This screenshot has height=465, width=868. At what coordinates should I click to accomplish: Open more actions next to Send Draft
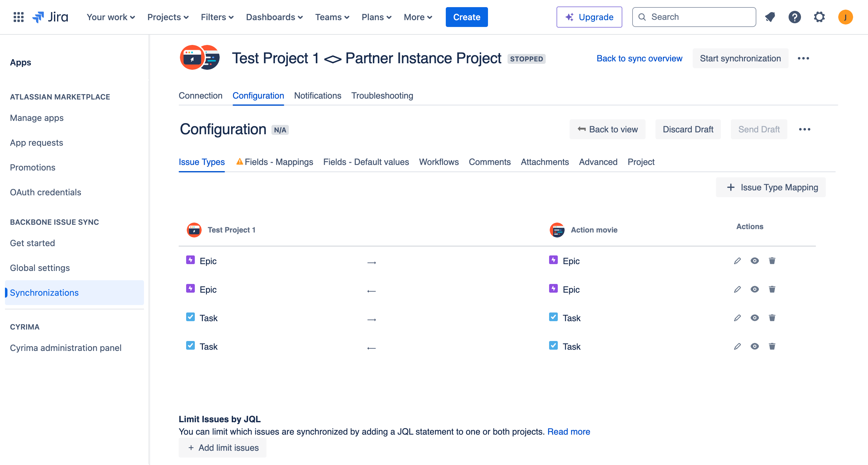(805, 129)
